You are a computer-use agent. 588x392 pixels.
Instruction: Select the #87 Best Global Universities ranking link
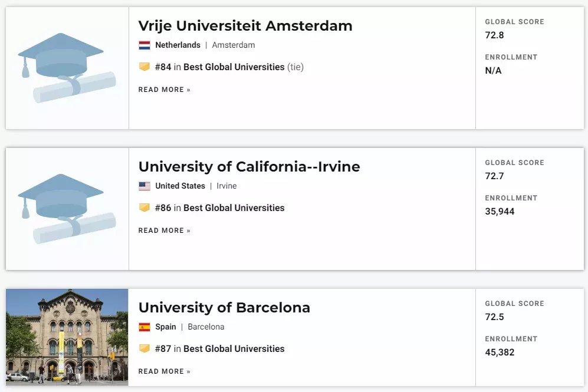point(220,349)
